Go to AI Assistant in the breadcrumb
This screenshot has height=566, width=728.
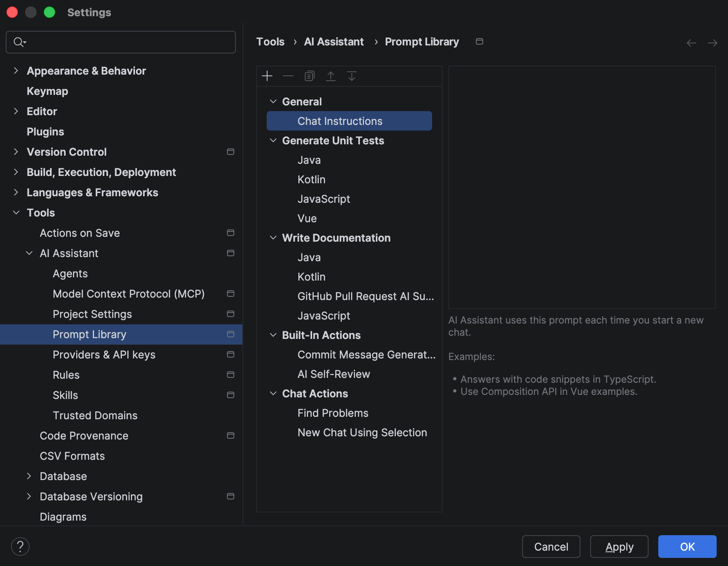pos(334,42)
